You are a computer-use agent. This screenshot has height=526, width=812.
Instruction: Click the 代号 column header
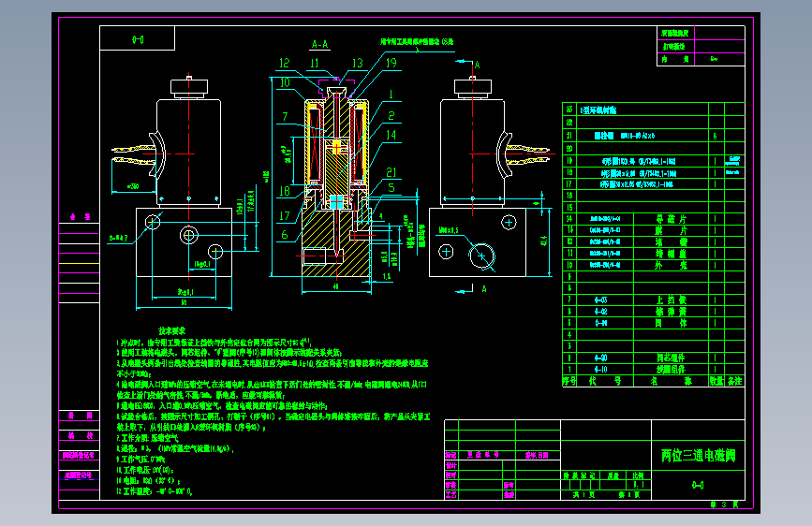tap(605, 381)
